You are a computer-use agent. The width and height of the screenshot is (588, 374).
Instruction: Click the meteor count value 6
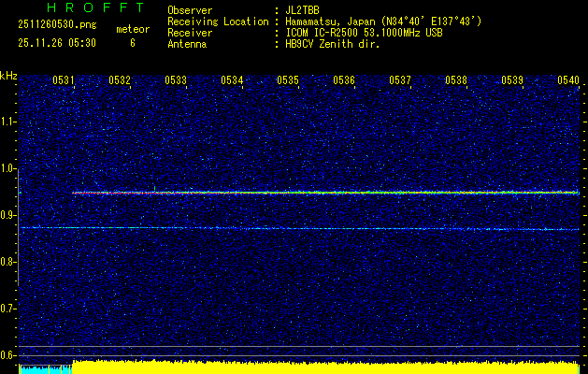[x=132, y=43]
